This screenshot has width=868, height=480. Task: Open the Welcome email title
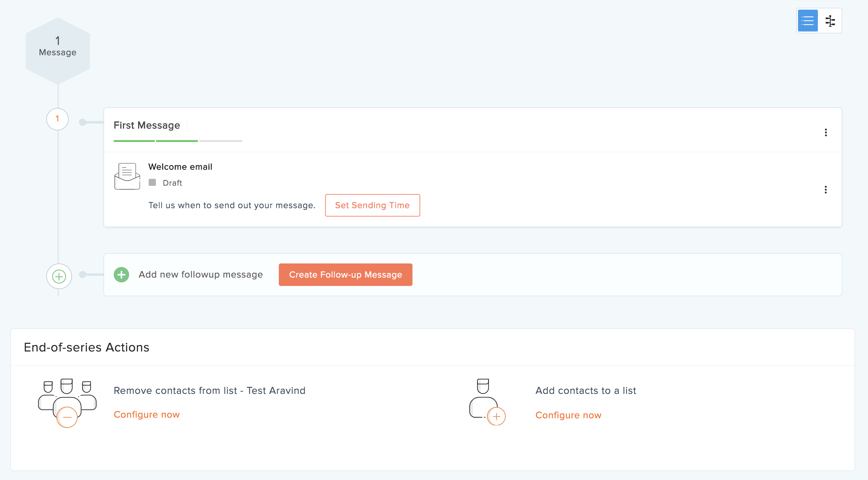(x=180, y=167)
